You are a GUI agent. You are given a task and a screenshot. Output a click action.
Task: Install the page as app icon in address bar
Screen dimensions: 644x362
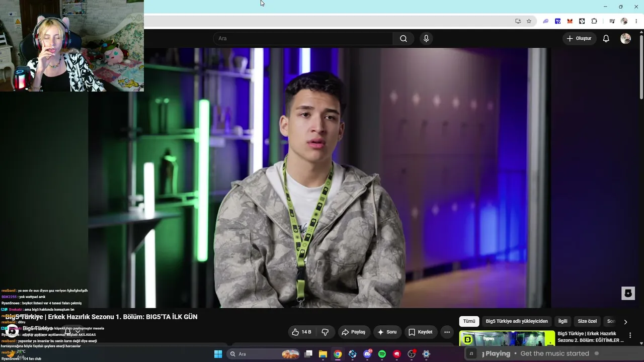[518, 21]
